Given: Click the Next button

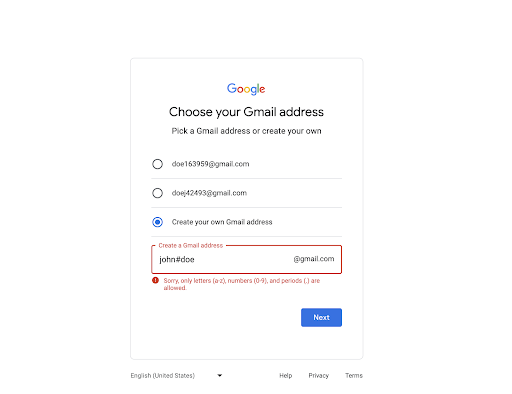Looking at the screenshot, I should [321, 317].
